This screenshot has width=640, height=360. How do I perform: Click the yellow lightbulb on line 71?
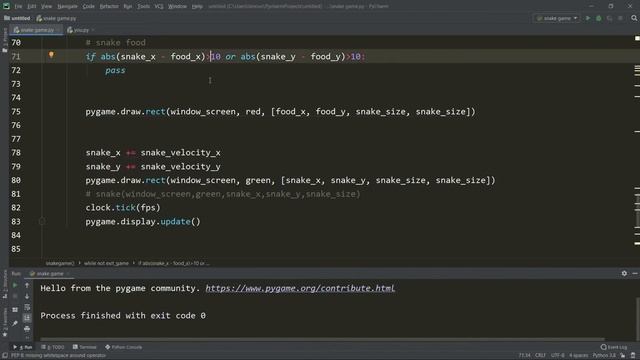click(x=51, y=55)
